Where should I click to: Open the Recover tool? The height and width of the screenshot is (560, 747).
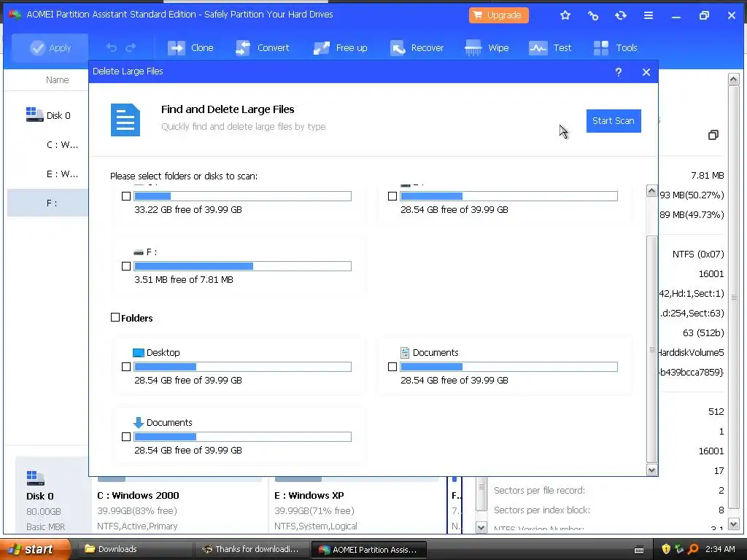pos(417,47)
